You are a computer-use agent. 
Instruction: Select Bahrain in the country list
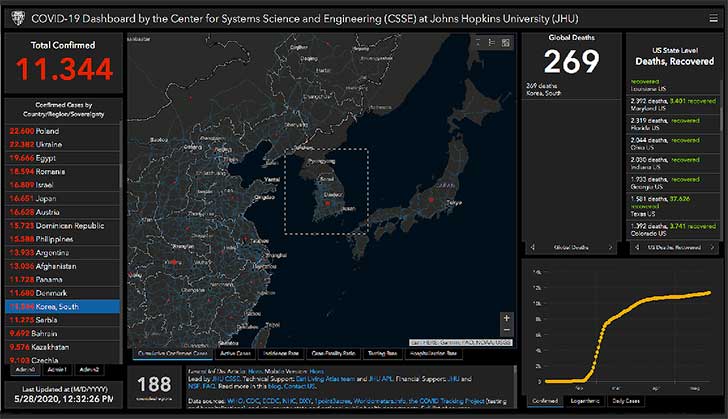click(63, 334)
